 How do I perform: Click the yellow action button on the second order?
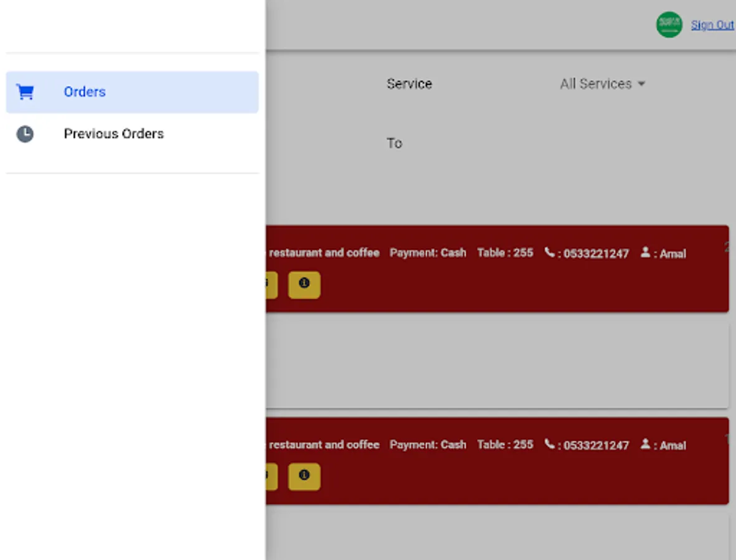point(269,477)
